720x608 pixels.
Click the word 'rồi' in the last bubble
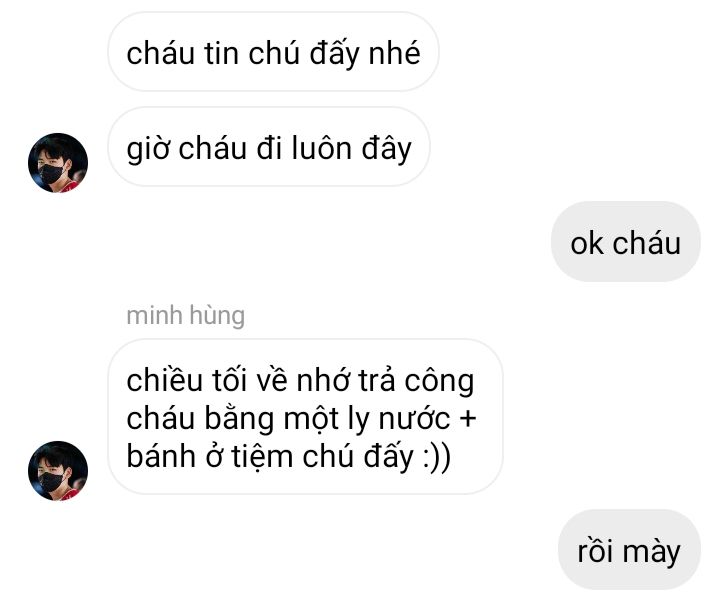596,551
